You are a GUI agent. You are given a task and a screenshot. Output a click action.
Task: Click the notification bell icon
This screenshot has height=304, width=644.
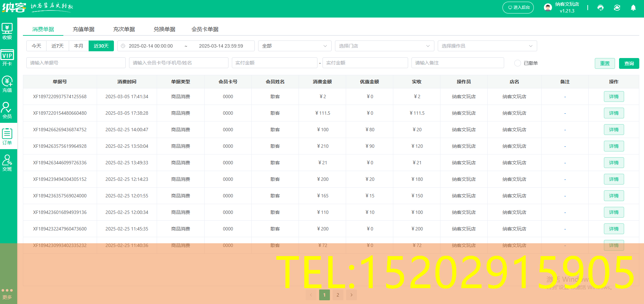(x=634, y=7)
